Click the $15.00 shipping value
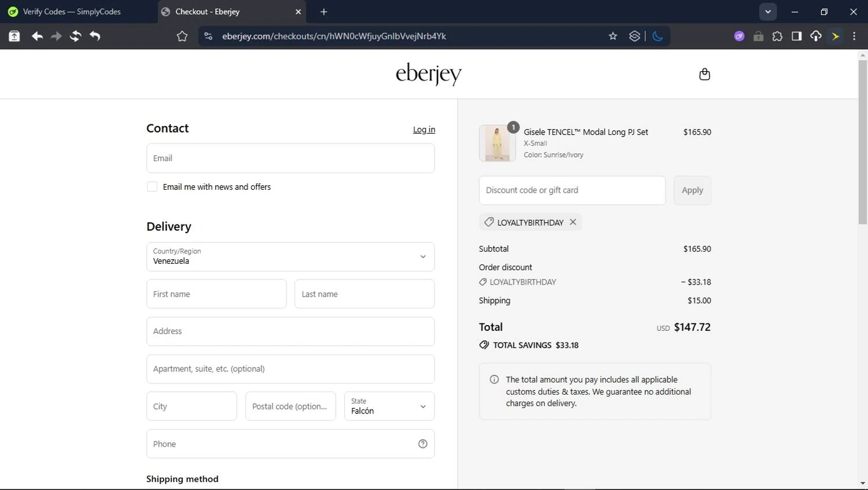The image size is (868, 490). click(699, 300)
